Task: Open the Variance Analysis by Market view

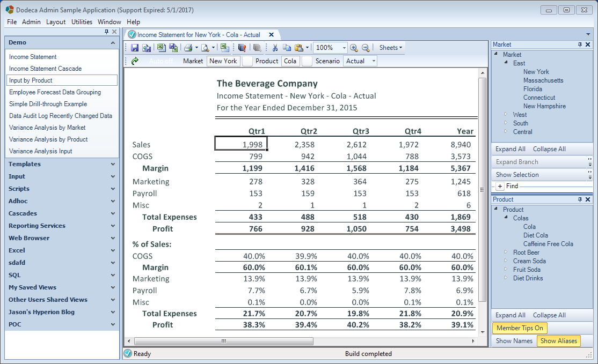Action: [x=47, y=128]
